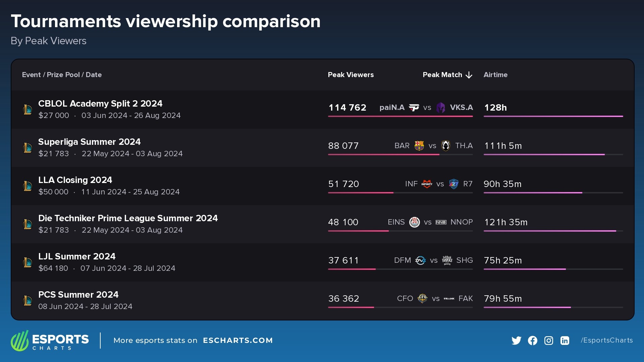Open the Twitter icon in the footer
Image resolution: width=644 pixels, height=362 pixels.
click(x=517, y=340)
